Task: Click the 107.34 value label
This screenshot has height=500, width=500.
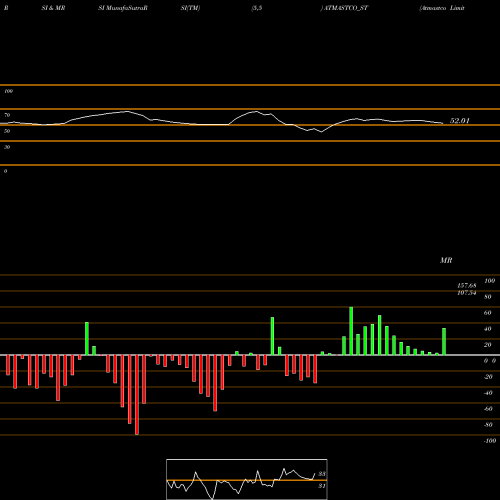Action: [467, 293]
